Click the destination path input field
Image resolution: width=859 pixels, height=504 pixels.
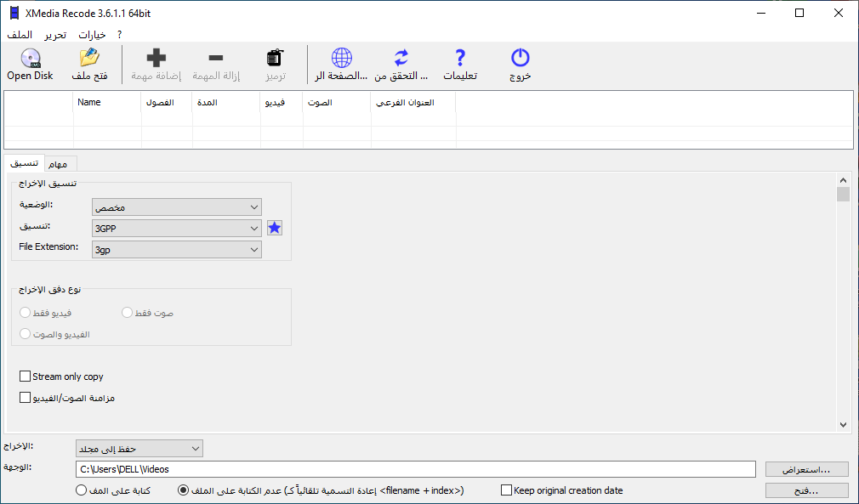tap(415, 469)
